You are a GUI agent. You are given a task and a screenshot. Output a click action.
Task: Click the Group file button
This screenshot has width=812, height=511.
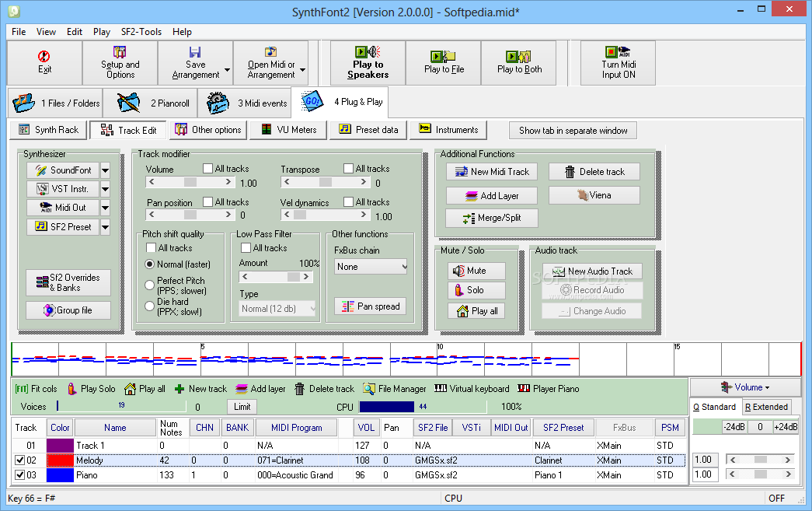coord(68,310)
